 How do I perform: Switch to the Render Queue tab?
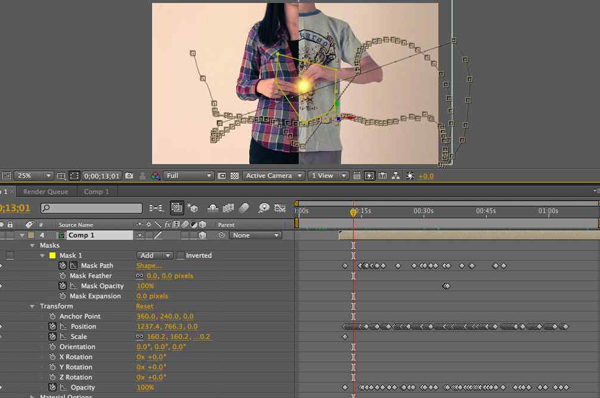46,191
